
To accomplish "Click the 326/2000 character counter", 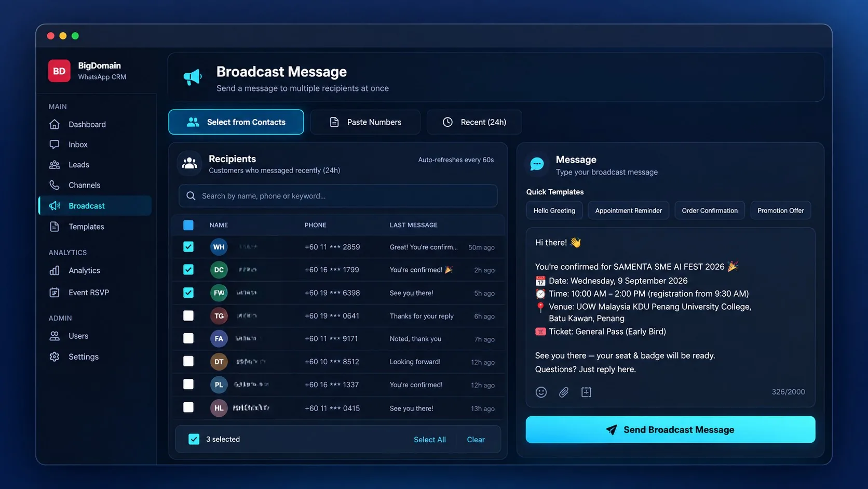I will [x=788, y=392].
